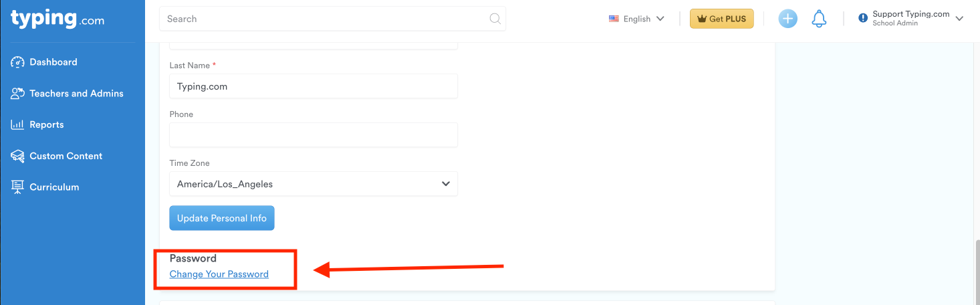Click into the Phone input field
980x305 pixels.
(314, 135)
